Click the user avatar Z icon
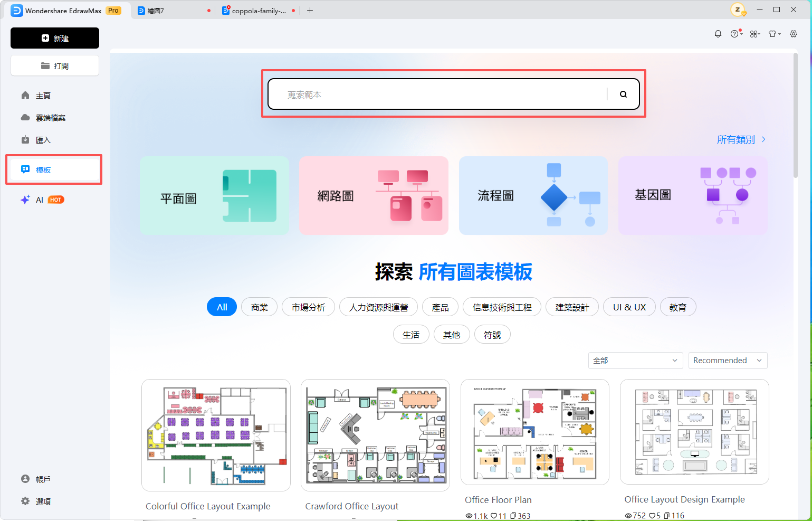Viewport: 812px width, 521px height. [x=738, y=10]
